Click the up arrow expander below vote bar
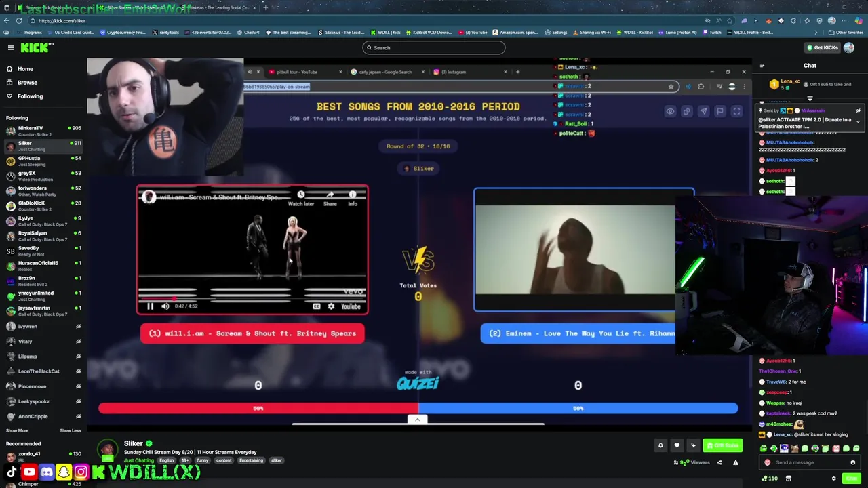This screenshot has width=868, height=488. click(417, 420)
